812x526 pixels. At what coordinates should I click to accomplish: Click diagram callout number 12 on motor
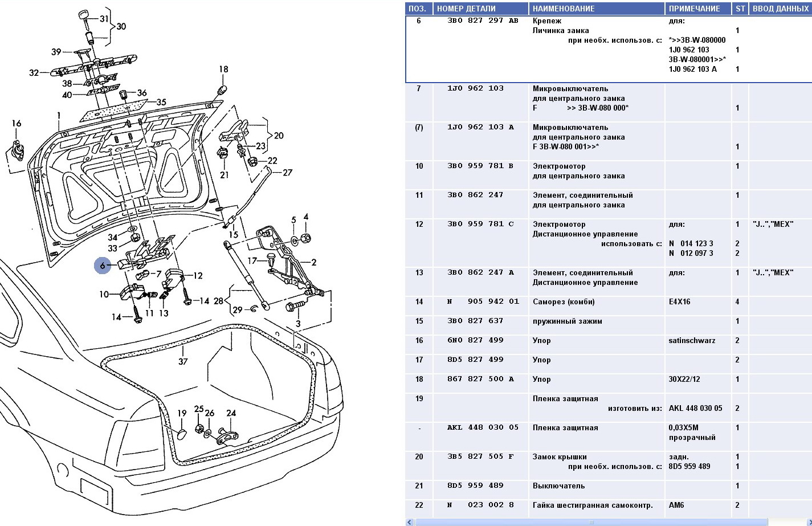point(198,276)
